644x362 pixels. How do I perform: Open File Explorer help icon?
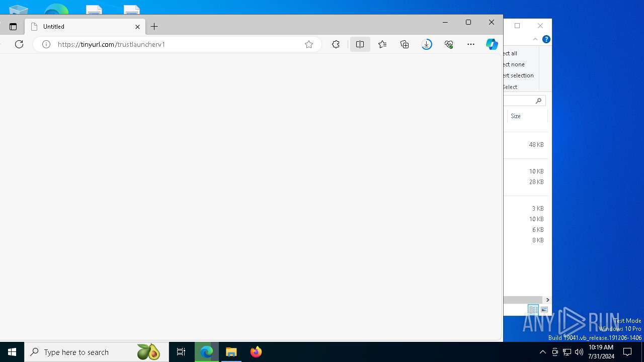tap(546, 39)
